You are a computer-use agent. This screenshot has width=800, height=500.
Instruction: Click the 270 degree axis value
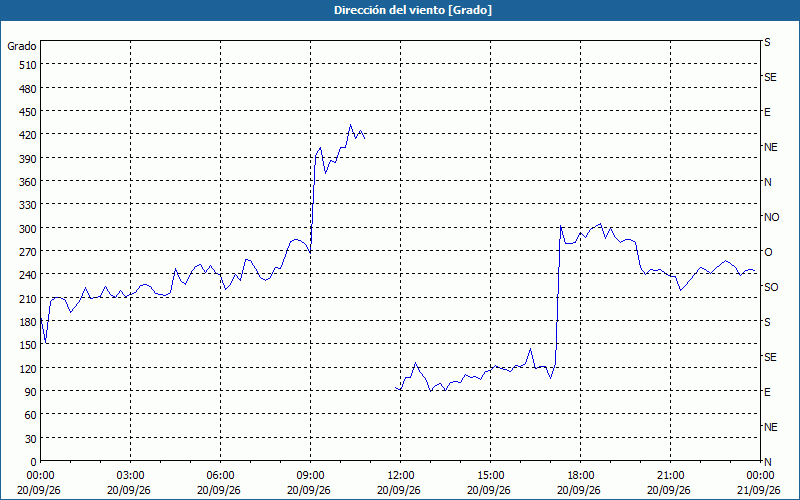28,252
